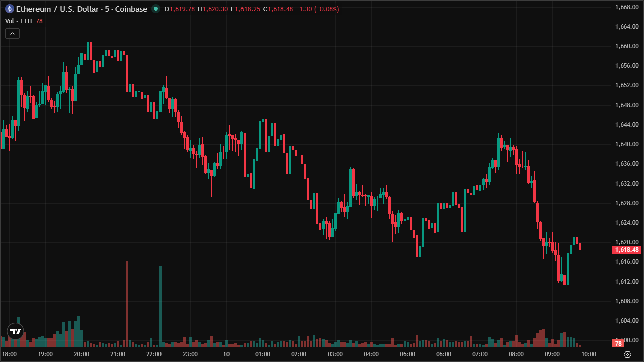
Task: Click the 1,628.00 price scale label
Action: click(627, 203)
